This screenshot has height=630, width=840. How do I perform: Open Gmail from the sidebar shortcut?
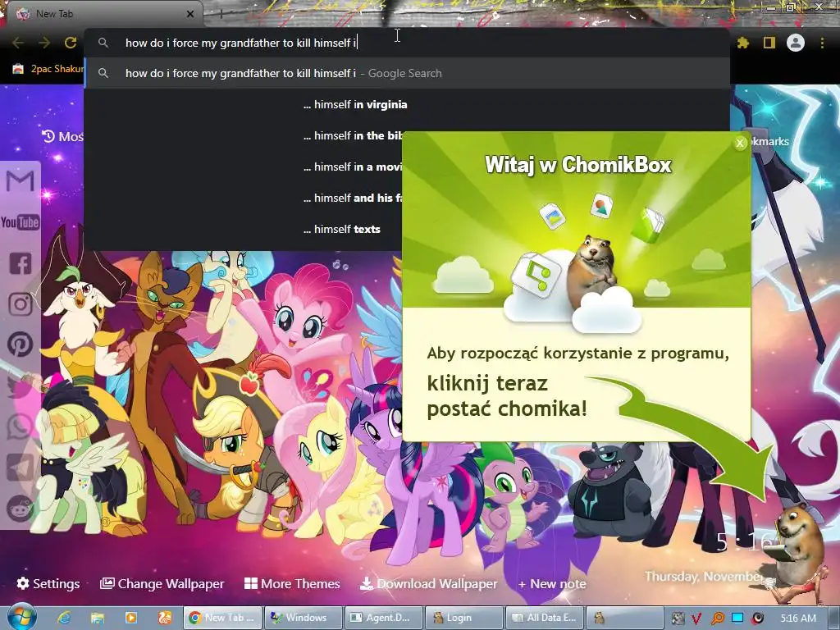(x=21, y=180)
